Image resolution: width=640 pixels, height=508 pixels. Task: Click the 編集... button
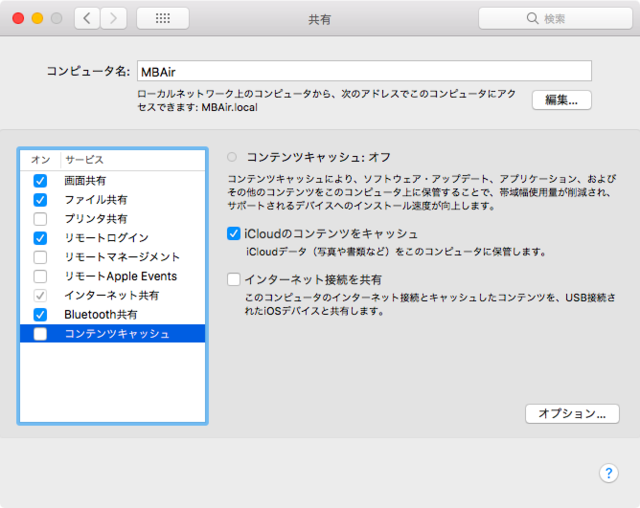562,100
